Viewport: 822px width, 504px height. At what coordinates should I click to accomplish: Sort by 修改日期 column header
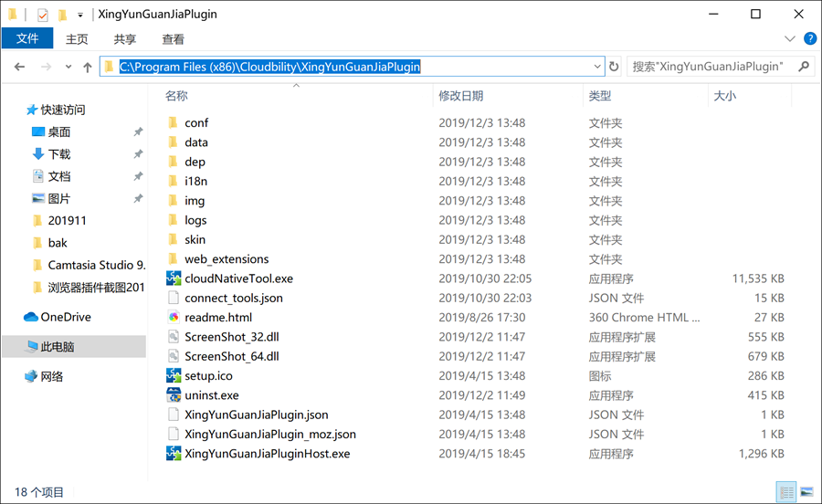(x=461, y=96)
